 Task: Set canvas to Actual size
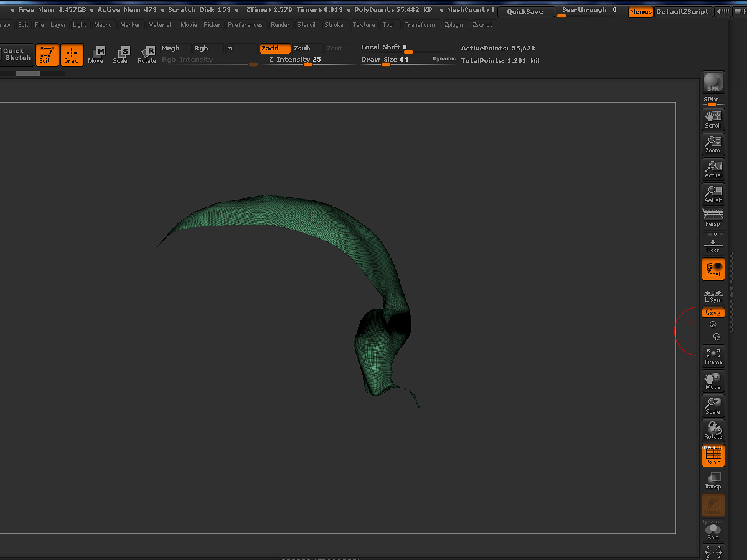pos(713,169)
